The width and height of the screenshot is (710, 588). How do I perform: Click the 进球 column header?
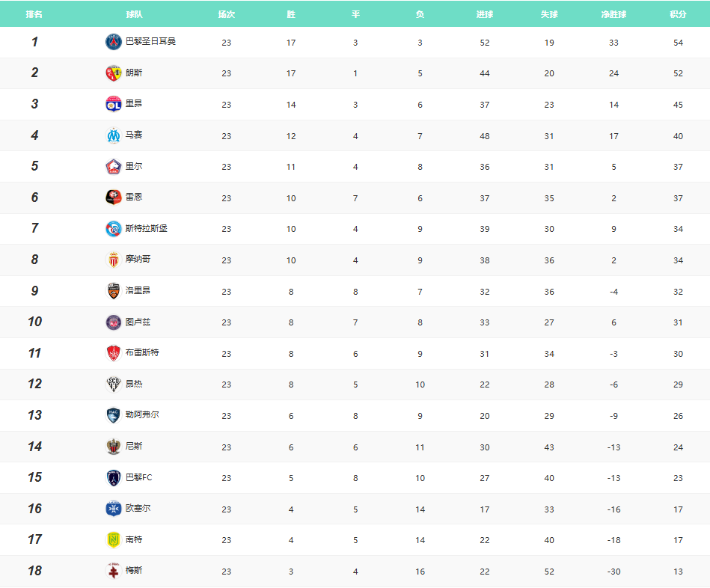pyautogui.click(x=485, y=14)
